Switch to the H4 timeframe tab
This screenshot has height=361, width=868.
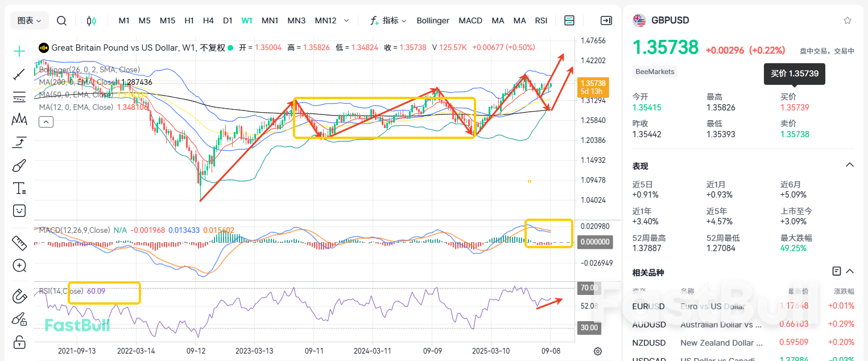tap(208, 20)
